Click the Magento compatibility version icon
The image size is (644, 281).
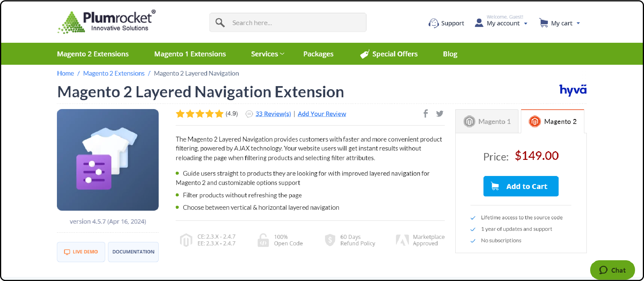tap(186, 240)
